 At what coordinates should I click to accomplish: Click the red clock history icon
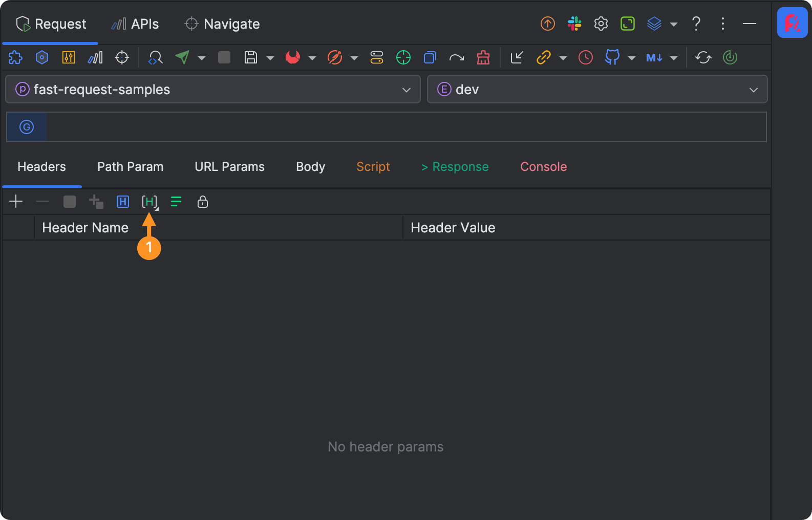click(585, 57)
